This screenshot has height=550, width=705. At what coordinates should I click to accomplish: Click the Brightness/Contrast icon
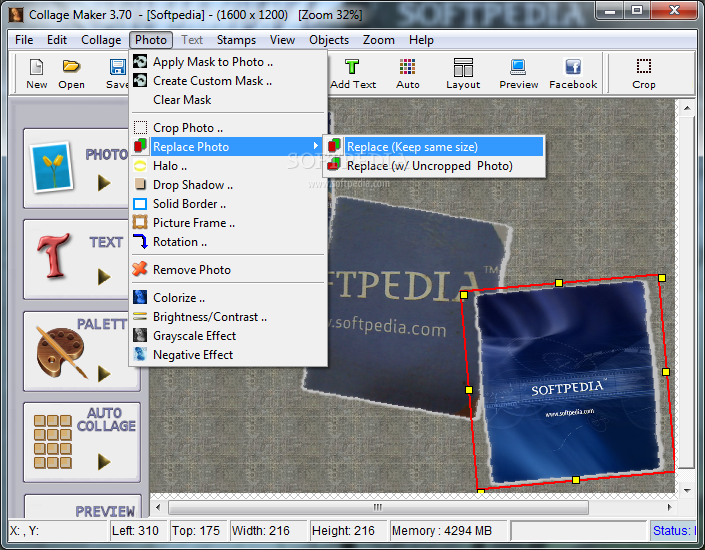140,316
